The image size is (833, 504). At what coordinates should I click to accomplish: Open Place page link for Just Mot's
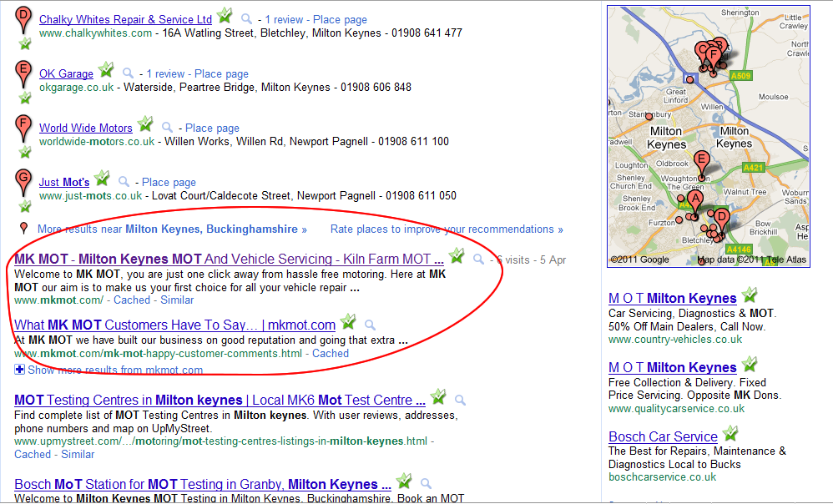click(169, 182)
